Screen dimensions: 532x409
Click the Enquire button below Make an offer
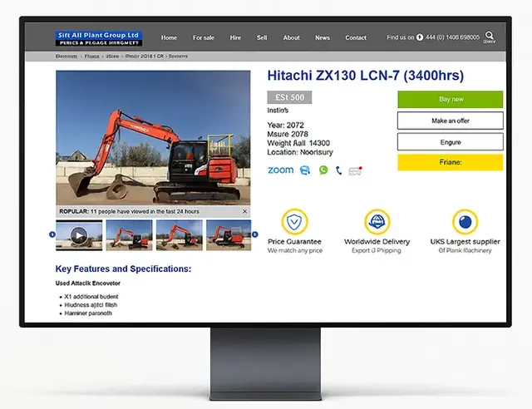point(451,142)
